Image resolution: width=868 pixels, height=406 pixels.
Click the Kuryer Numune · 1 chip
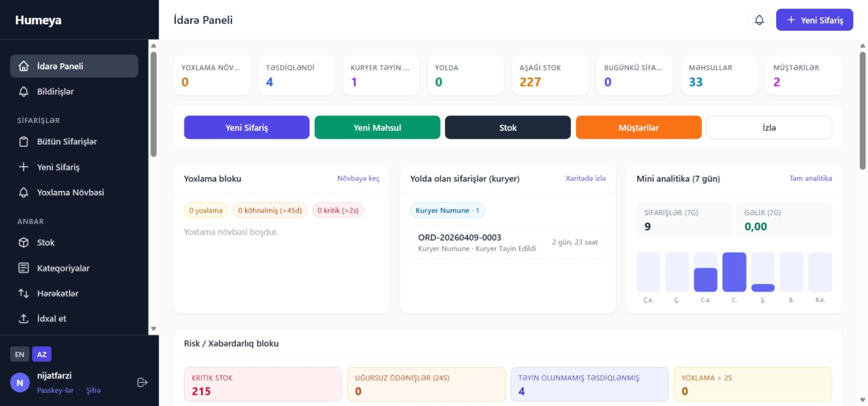tap(448, 210)
